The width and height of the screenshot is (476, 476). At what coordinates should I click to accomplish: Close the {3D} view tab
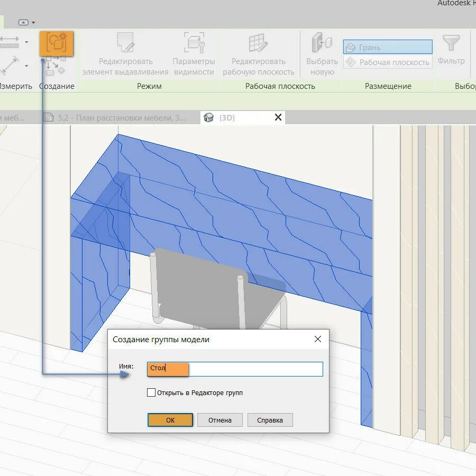pyautogui.click(x=278, y=117)
